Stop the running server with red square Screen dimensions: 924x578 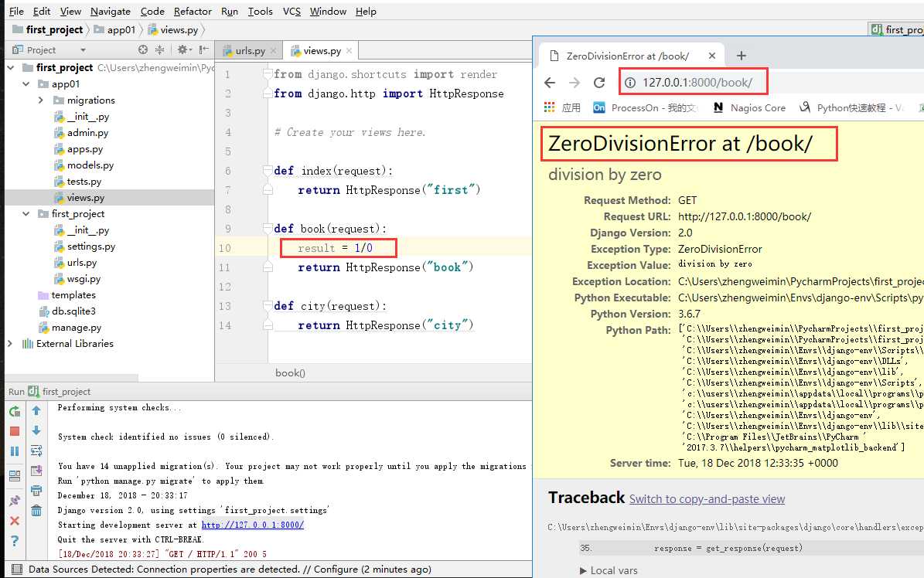coord(15,431)
